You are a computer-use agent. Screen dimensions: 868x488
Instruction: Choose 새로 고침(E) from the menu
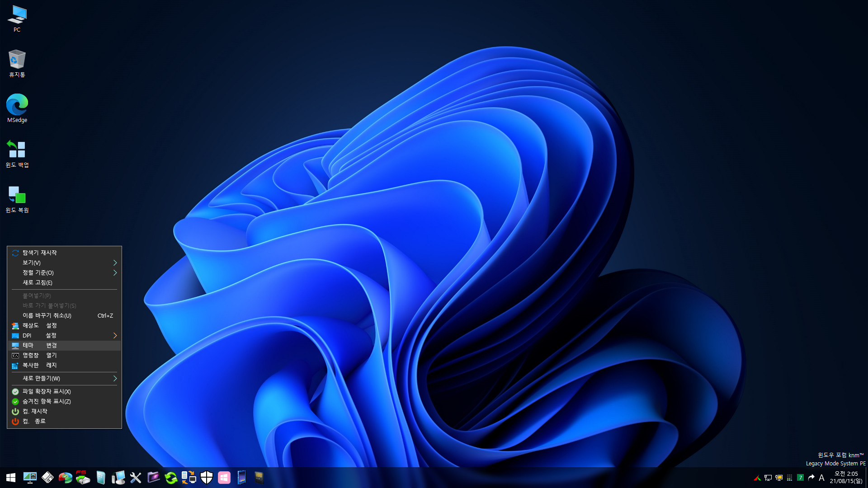pos(65,282)
